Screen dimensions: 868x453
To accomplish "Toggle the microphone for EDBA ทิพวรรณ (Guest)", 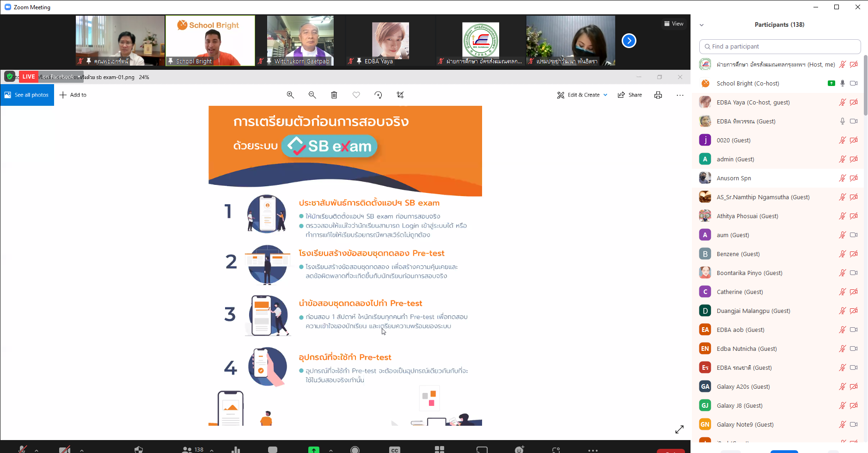I will [x=843, y=121].
